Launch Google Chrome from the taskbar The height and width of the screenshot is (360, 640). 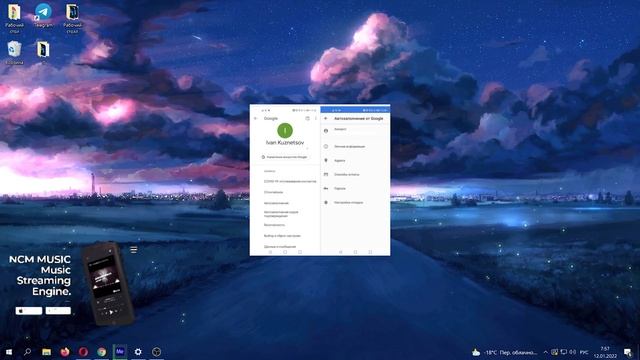102,352
